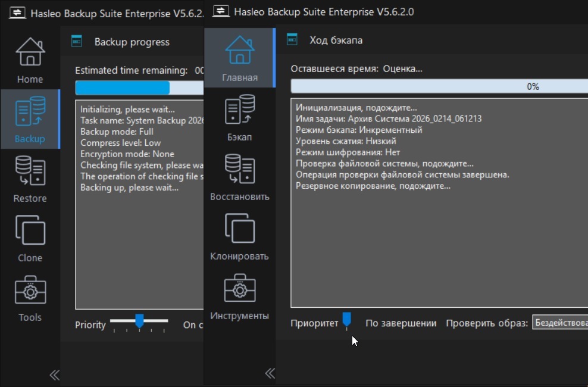
Task: Open the Клонировать section
Action: click(239, 237)
